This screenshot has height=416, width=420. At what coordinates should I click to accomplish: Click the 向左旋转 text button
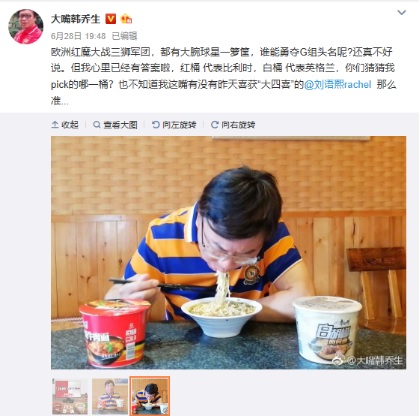pyautogui.click(x=179, y=125)
